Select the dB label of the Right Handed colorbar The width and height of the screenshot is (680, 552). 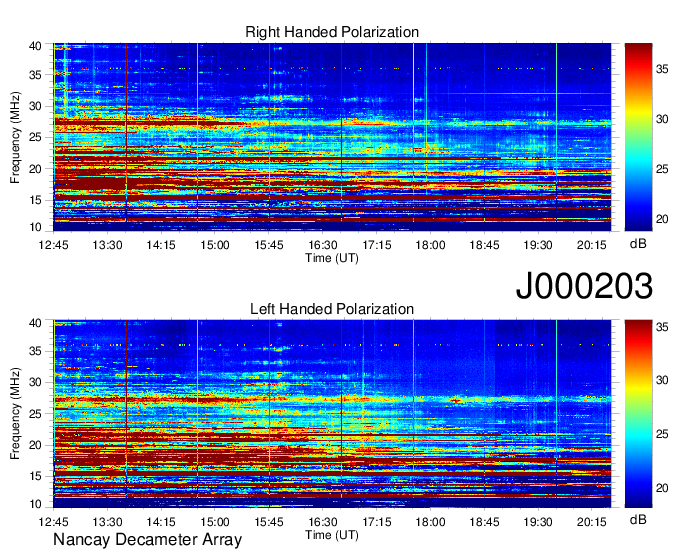coord(638,244)
